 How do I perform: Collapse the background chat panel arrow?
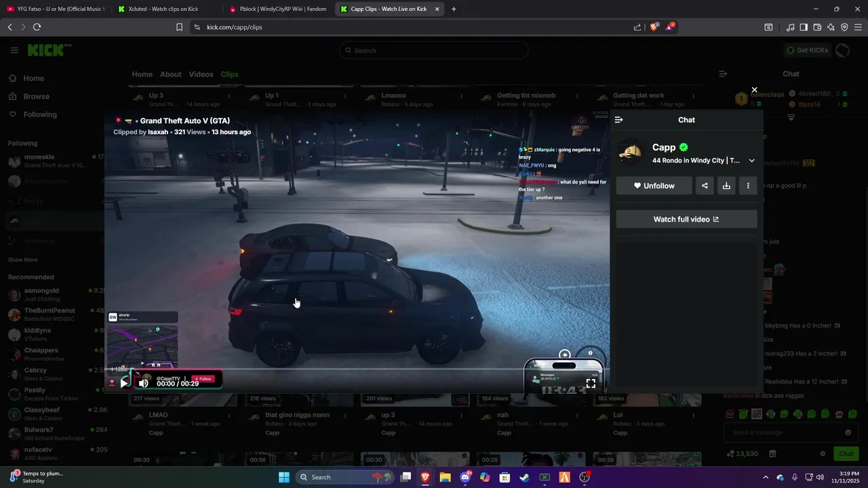click(723, 74)
